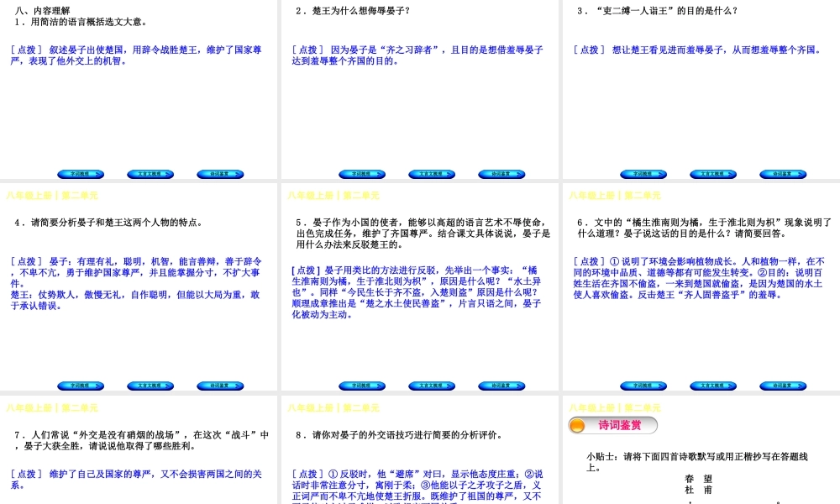The height and width of the screenshot is (504, 840).
Task: Click 文言文梳理 button on question 1 slide
Action: click(x=150, y=174)
